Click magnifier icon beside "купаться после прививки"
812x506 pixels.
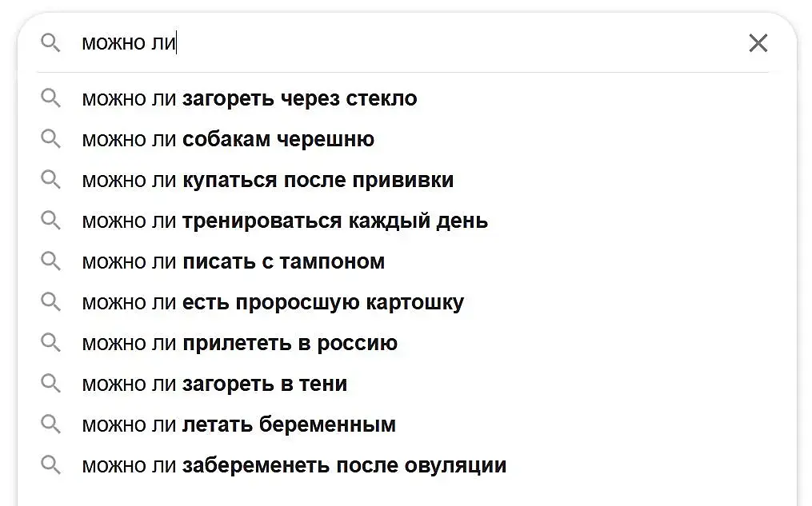point(50,180)
